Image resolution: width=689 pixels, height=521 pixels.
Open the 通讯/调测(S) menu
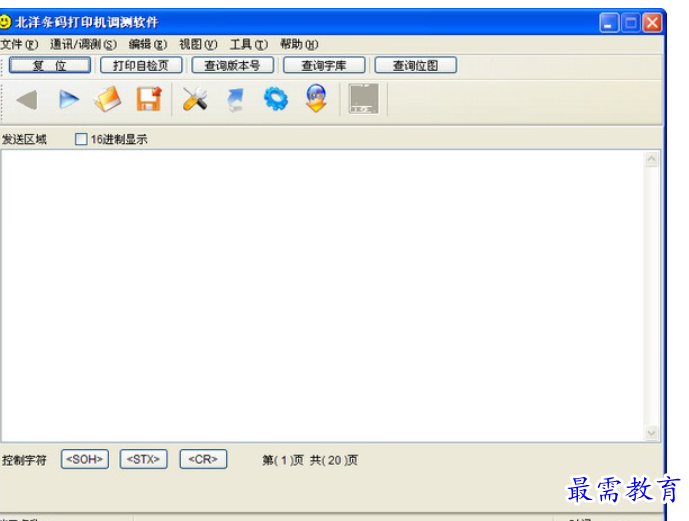(x=83, y=44)
